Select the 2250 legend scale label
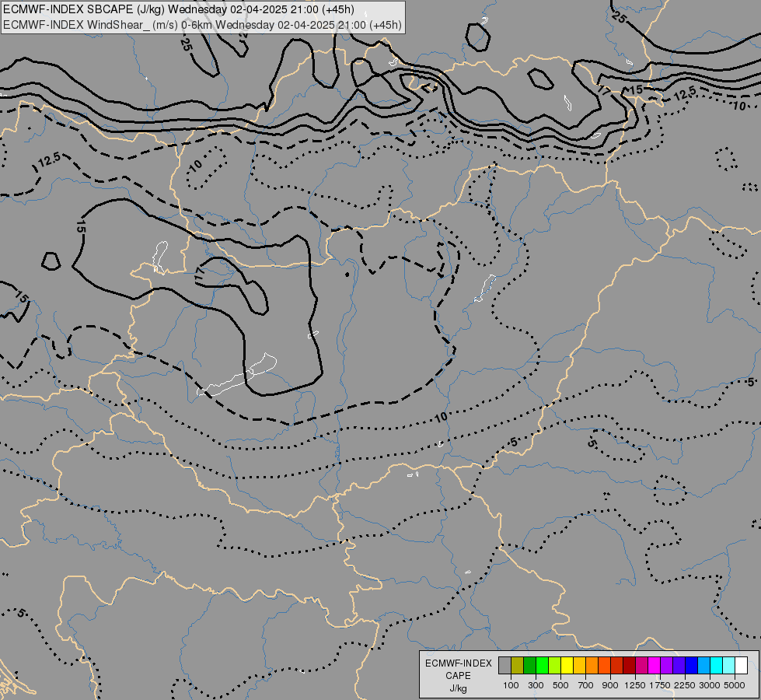Screen dimensions: 761x700 685,685
